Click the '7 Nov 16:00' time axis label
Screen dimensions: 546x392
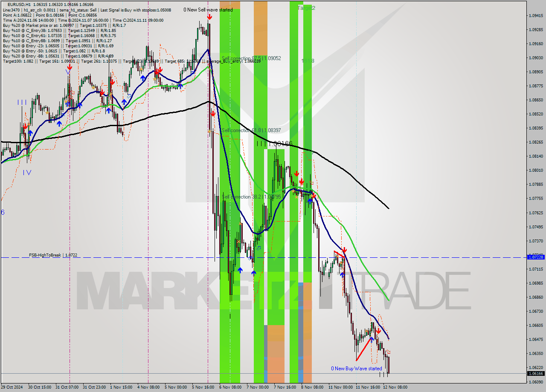pos(285,387)
